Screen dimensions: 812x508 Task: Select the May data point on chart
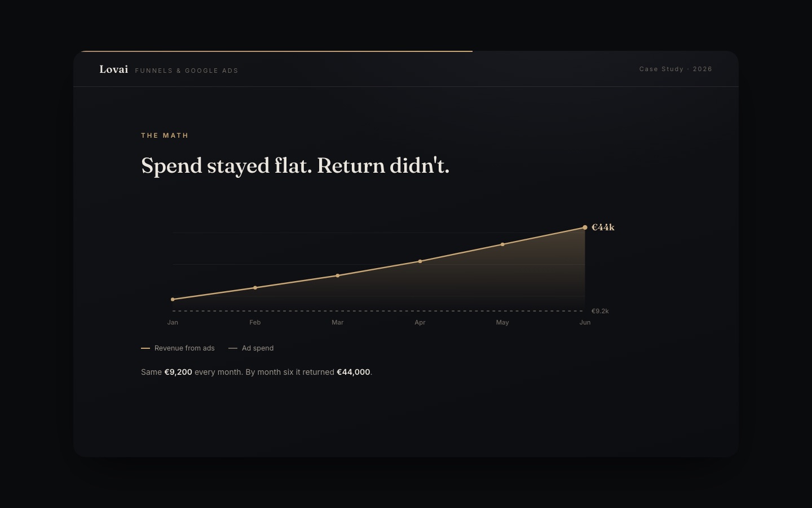[502, 244]
